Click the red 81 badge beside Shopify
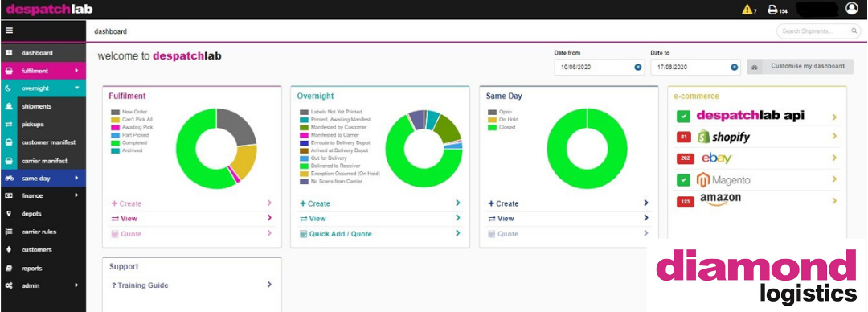The height and width of the screenshot is (312, 868). (x=684, y=137)
